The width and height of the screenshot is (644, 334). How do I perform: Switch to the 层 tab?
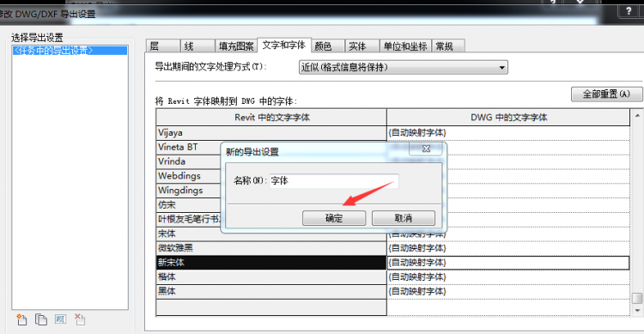(x=163, y=46)
